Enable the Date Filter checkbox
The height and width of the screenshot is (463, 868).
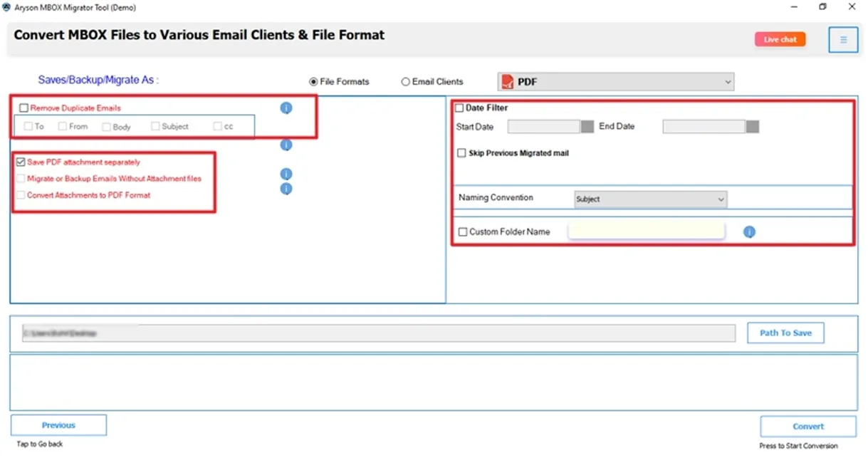pyautogui.click(x=459, y=108)
